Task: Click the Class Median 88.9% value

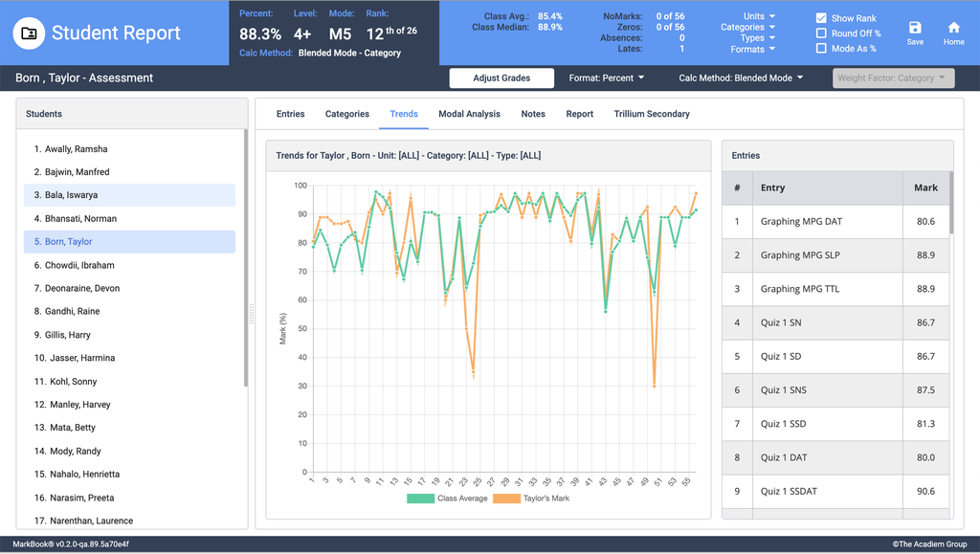Action: click(x=550, y=27)
